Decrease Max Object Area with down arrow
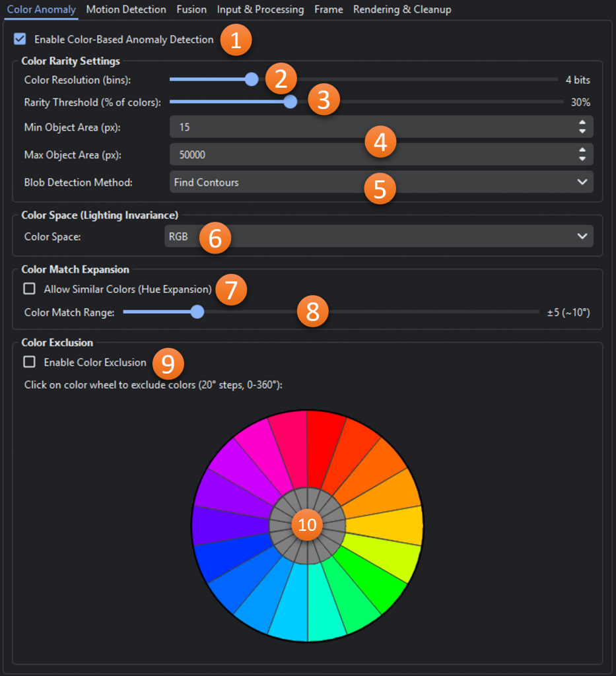This screenshot has width=616, height=676. pos(582,158)
